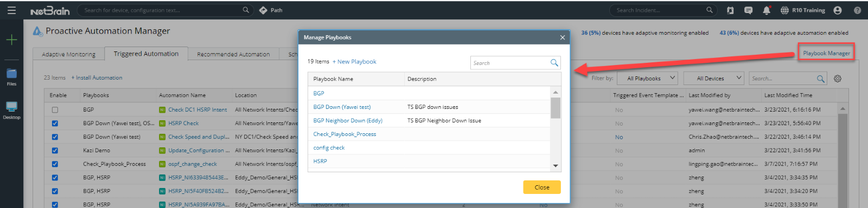Open the help question mark icon
This screenshot has height=208, width=868.
857,10
